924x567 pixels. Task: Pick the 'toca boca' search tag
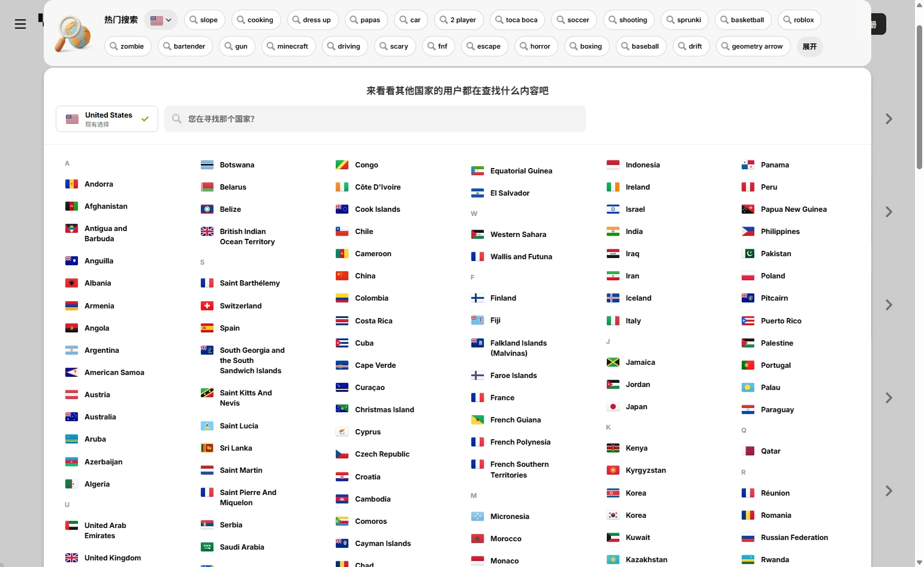coord(517,20)
